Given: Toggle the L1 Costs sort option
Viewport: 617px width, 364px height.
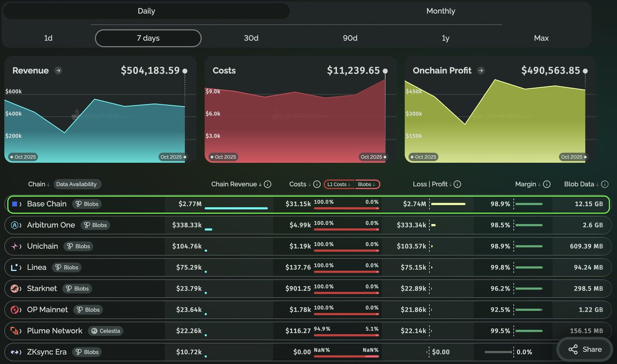Looking at the screenshot, I should tap(339, 184).
